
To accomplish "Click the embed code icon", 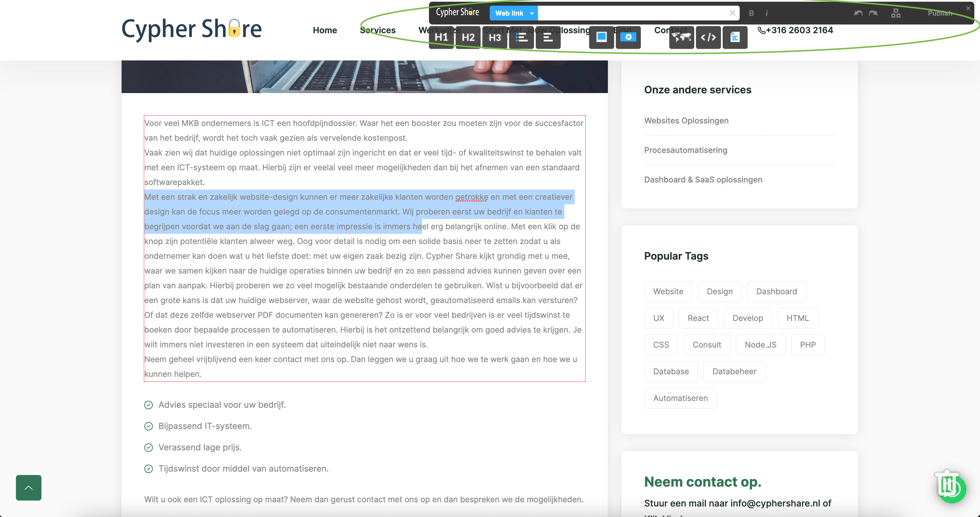I will coord(708,37).
